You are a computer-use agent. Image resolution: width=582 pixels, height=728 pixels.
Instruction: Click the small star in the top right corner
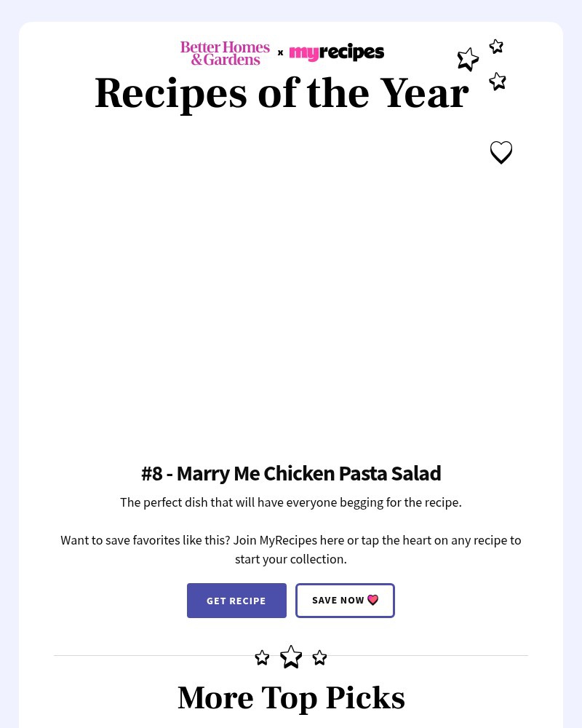tap(496, 46)
